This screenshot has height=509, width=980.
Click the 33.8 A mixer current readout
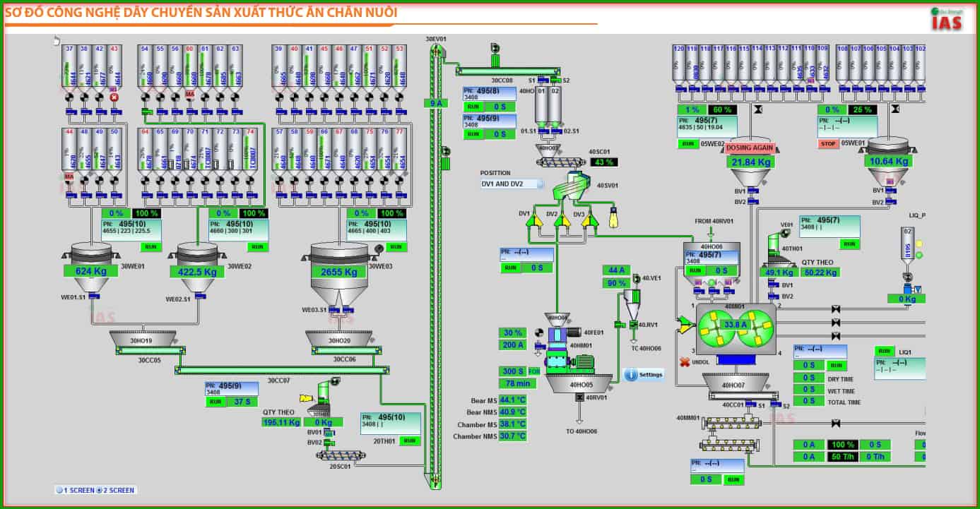[736, 325]
